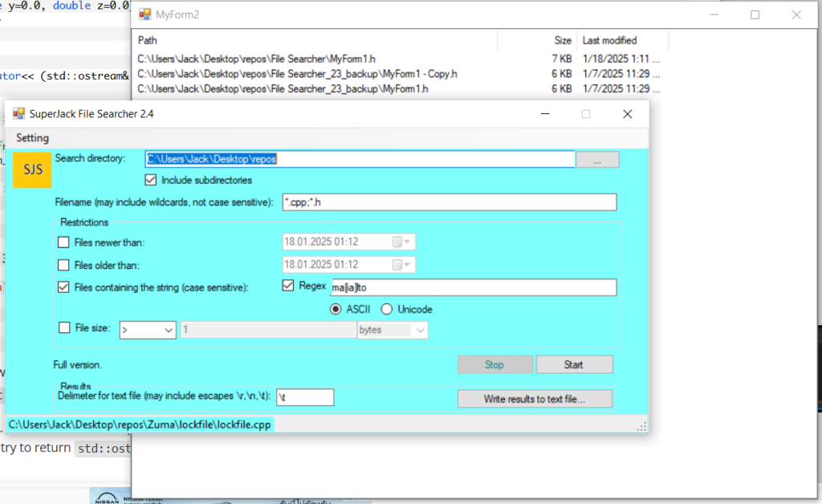Click the MyForm2 window title icon
The height and width of the screenshot is (504, 822).
click(x=145, y=14)
